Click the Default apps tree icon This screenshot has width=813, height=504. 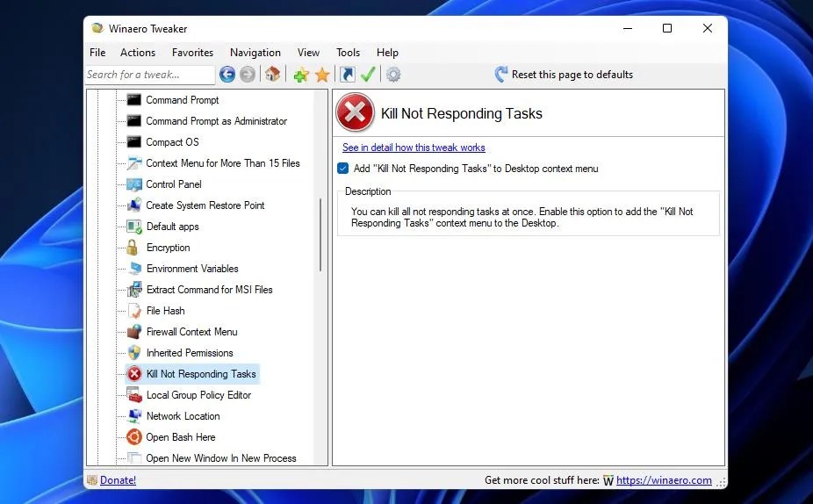coord(134,226)
